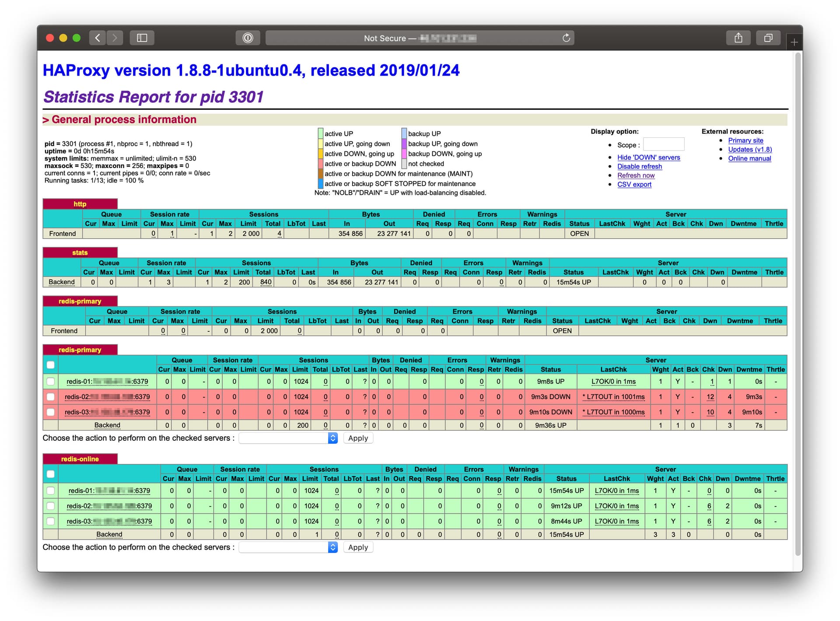Click the redis-primary backend section header
The height and width of the screenshot is (621, 840).
click(x=80, y=350)
